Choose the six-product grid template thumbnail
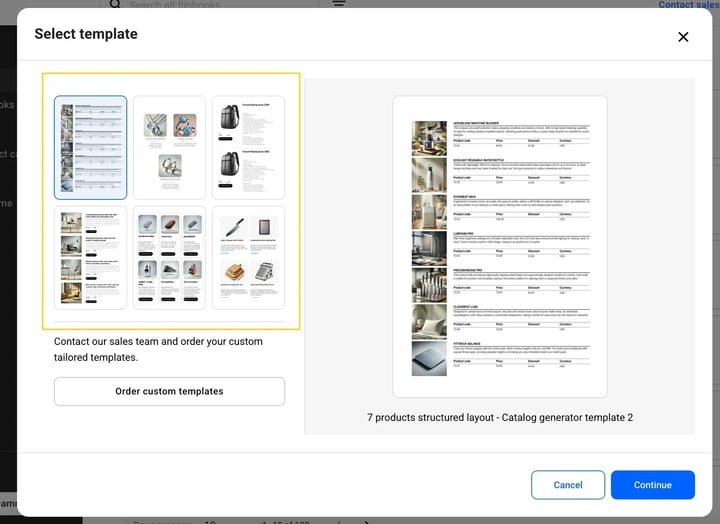720x524 pixels. pyautogui.click(x=169, y=258)
